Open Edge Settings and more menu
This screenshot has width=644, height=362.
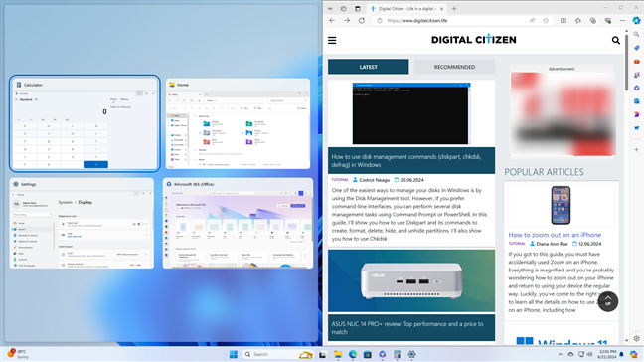pos(622,21)
